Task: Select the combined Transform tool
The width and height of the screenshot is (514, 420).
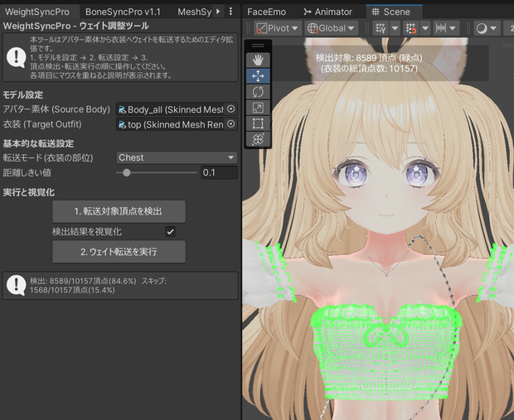Action: 258,139
